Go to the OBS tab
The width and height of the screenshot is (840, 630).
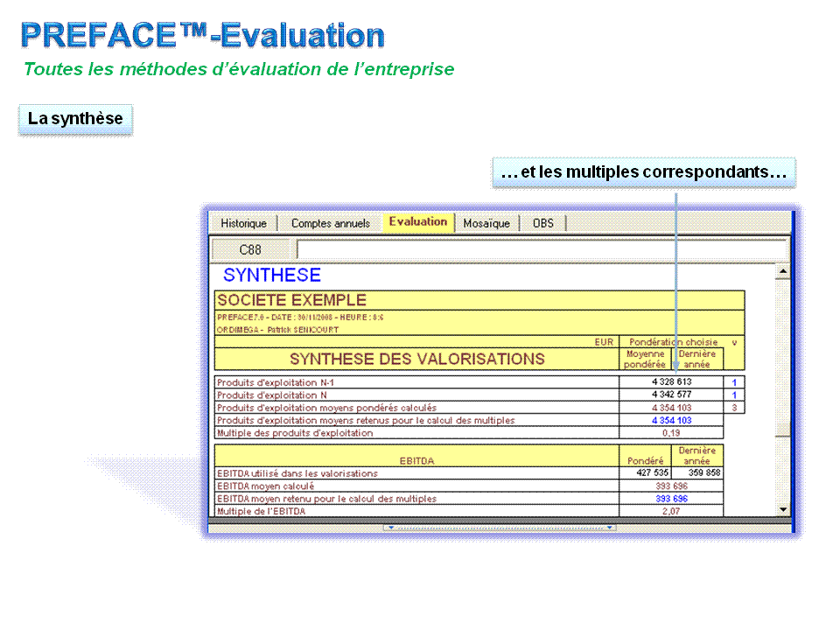tap(542, 223)
